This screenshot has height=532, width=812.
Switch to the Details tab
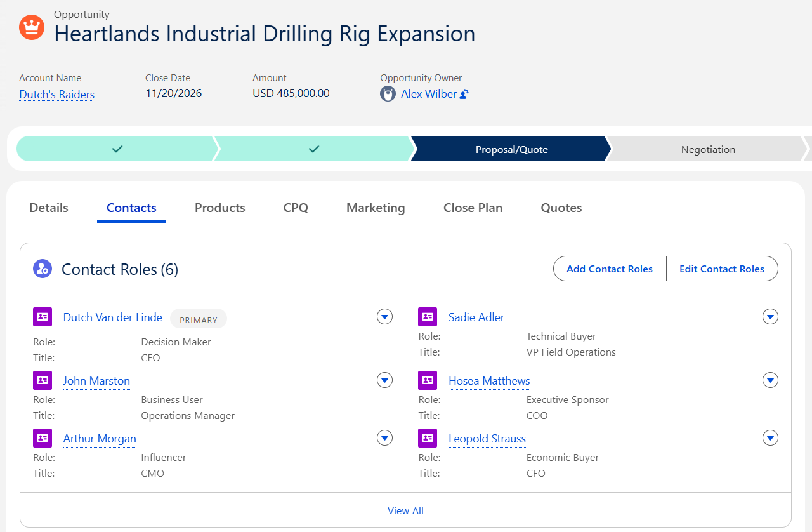click(x=49, y=208)
